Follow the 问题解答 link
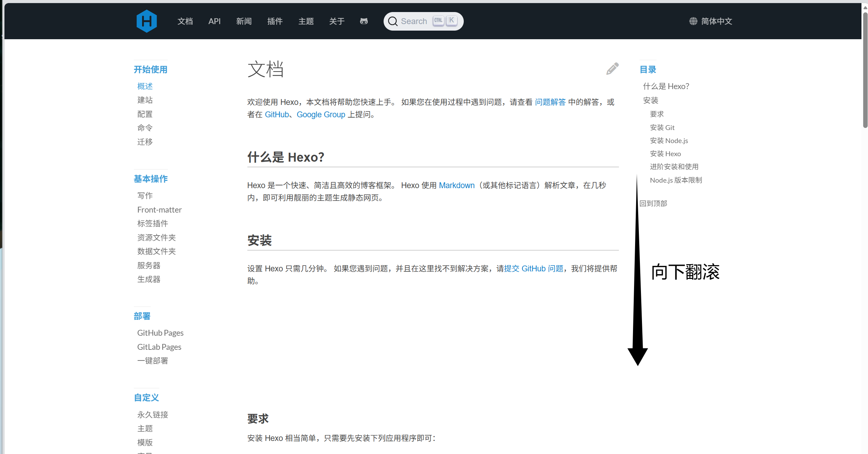Screen dimensions: 868x454 tap(550, 102)
